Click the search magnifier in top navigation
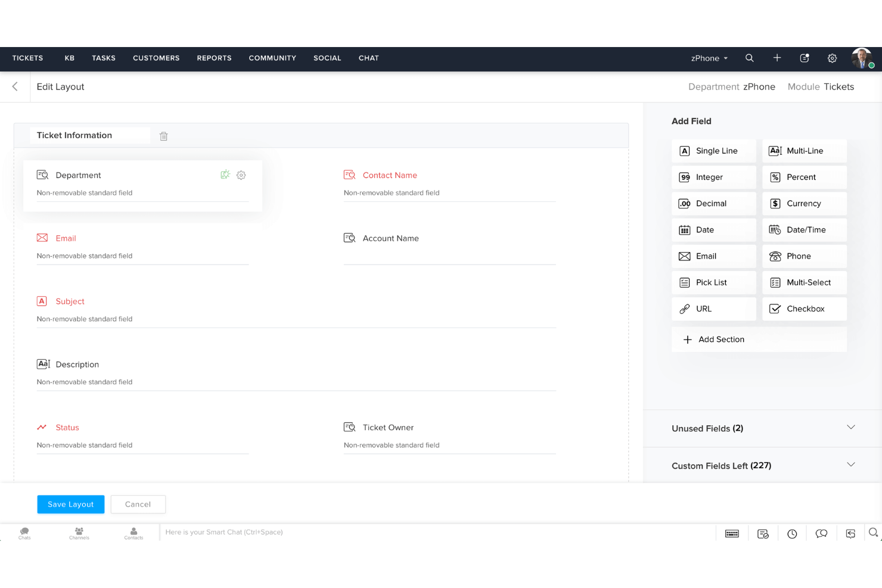The height and width of the screenshot is (588, 882). click(749, 58)
